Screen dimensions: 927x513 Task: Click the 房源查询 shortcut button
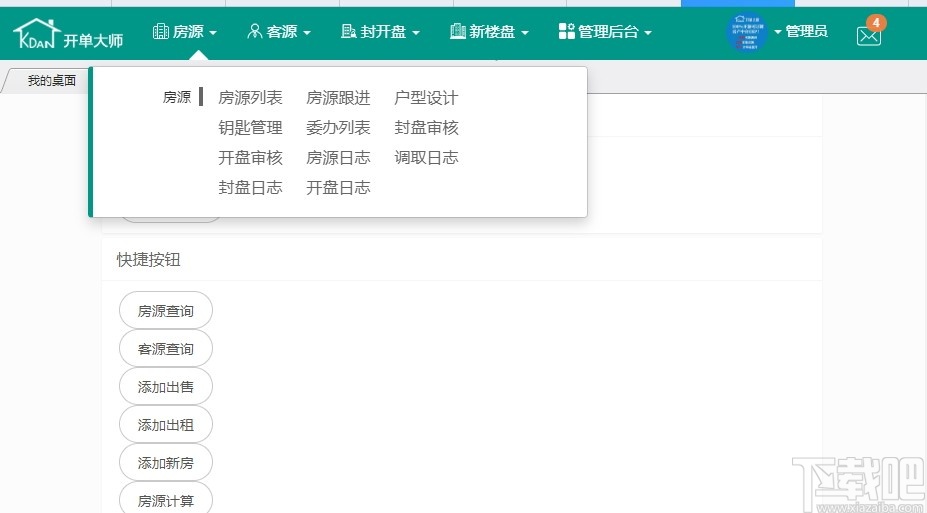pyautogui.click(x=166, y=310)
